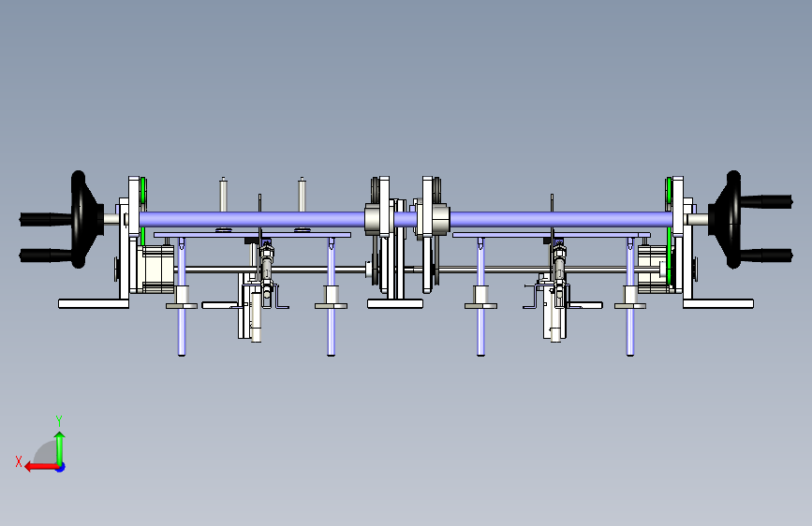Click the green Y axis arrow of the triad

click(60, 447)
